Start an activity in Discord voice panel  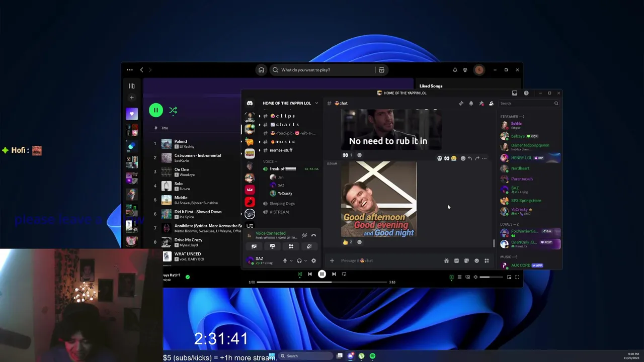point(291,246)
